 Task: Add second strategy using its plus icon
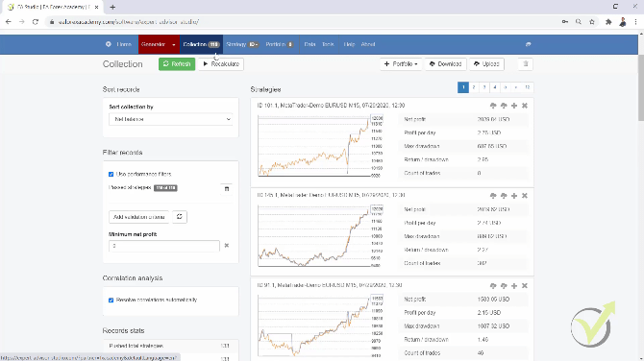[x=514, y=196]
